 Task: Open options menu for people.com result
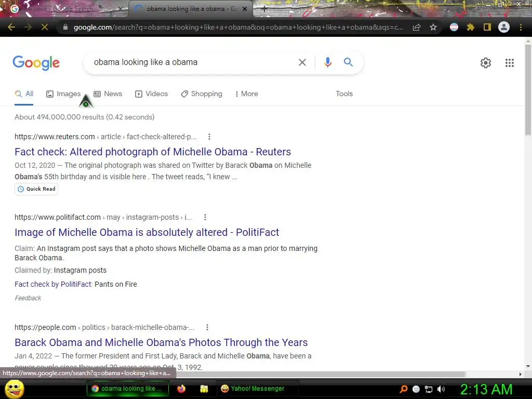[207, 327]
